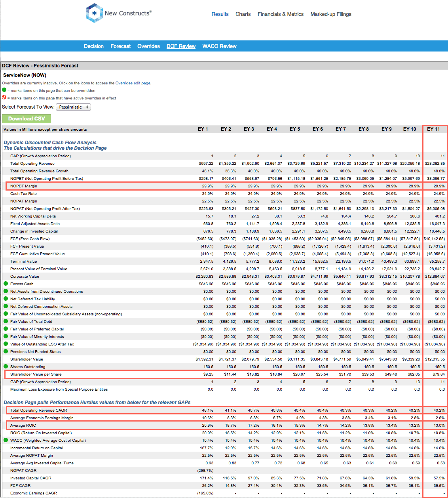Click the EY 11 column header
448x498 pixels.
433,129
